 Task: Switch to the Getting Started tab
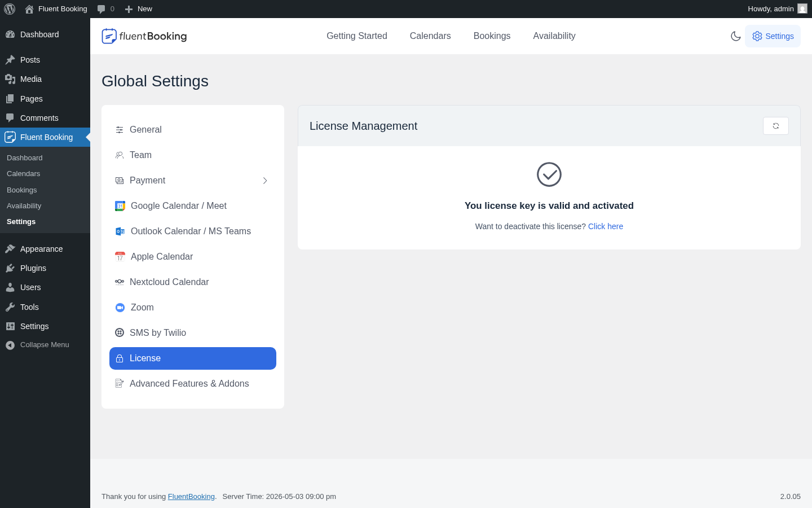click(357, 36)
